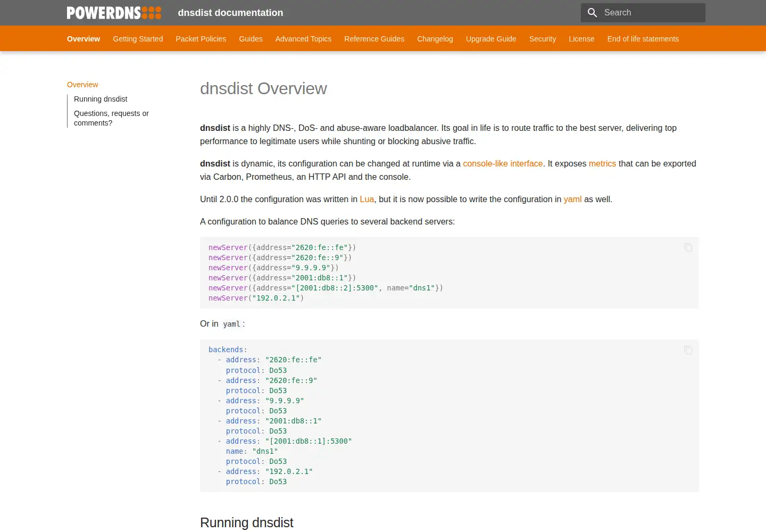Jump to Questions, requests or comments section

coord(111,118)
